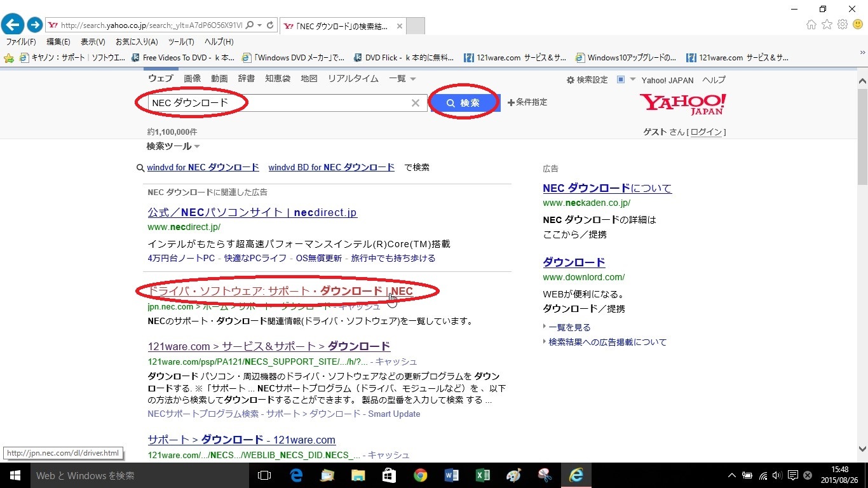The width and height of the screenshot is (868, 488).
Task: Open Paint from the taskbar
Action: pyautogui.click(x=513, y=475)
